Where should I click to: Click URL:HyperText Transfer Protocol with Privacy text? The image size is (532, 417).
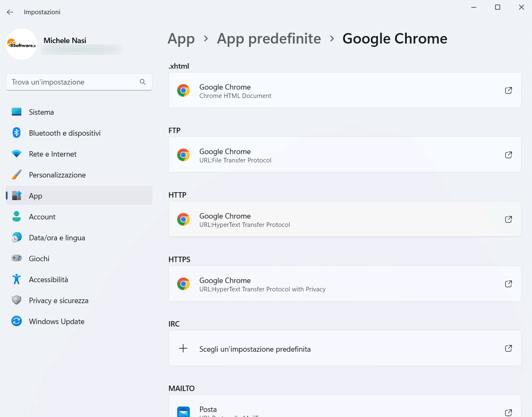click(263, 289)
